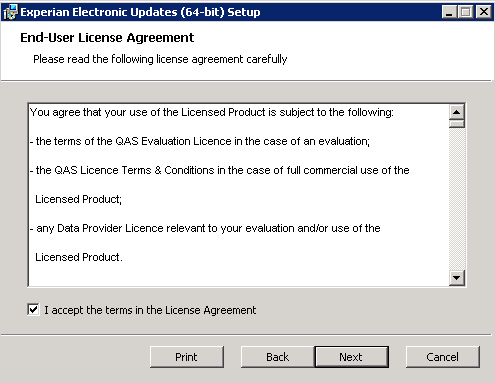Viewport: 495px width, 383px height.
Task: Click the Data Provider Licence line in the text
Action: point(205,228)
